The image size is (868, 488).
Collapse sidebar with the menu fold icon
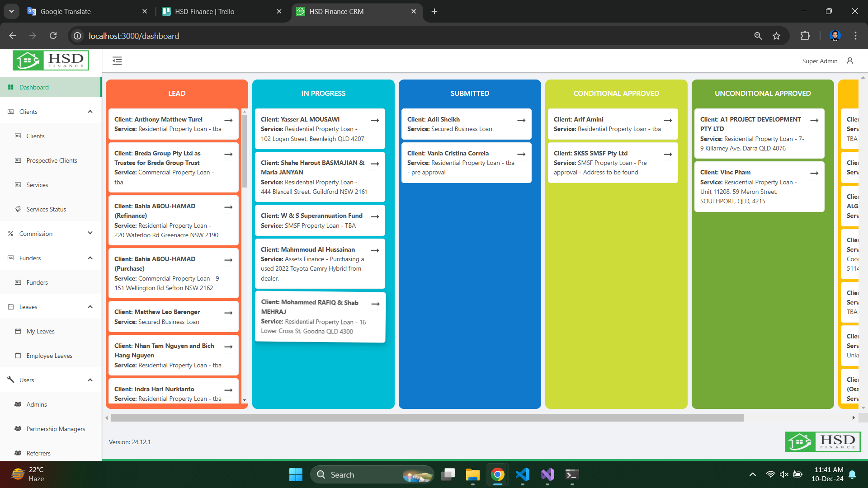click(x=117, y=61)
